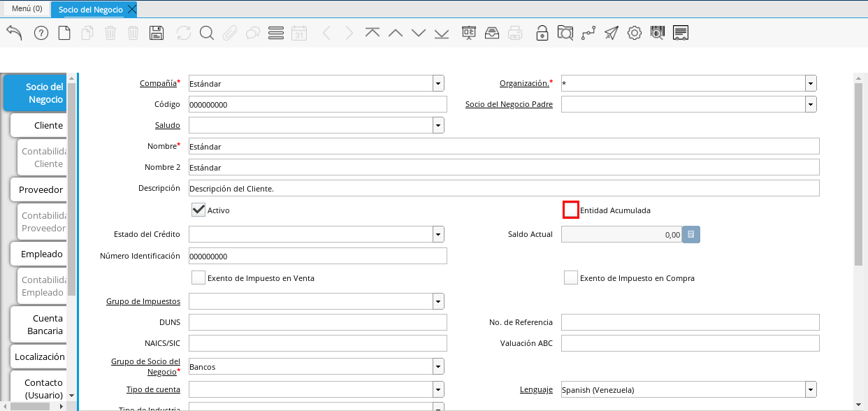Switch to the Menú (0) tab
The image size is (868, 411).
pos(27,9)
